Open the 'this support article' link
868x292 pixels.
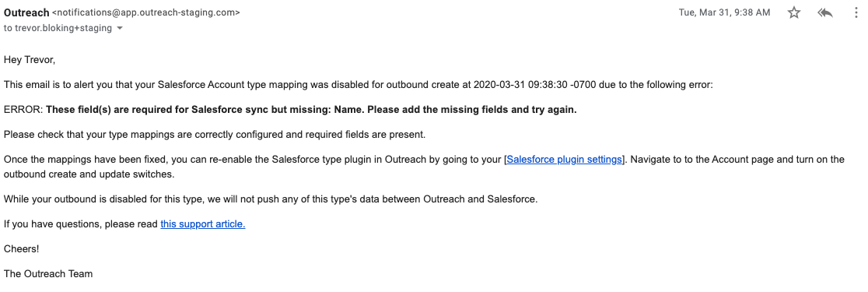(x=202, y=223)
